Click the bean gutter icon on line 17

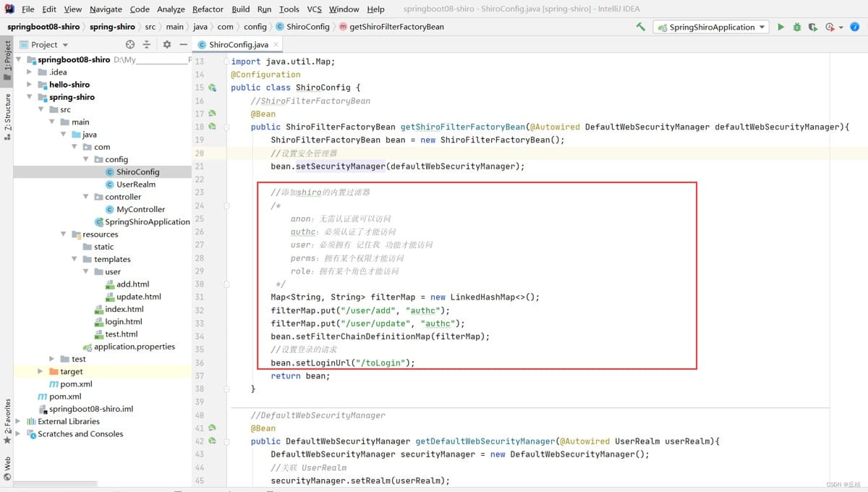tap(213, 114)
